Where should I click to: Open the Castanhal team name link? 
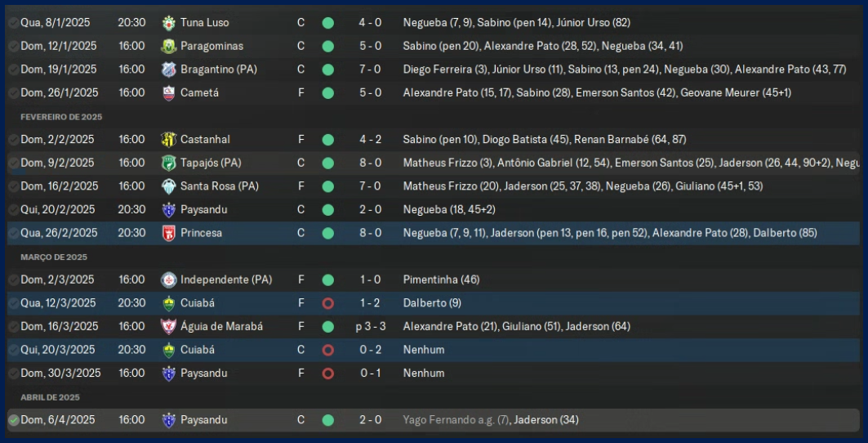205,140
